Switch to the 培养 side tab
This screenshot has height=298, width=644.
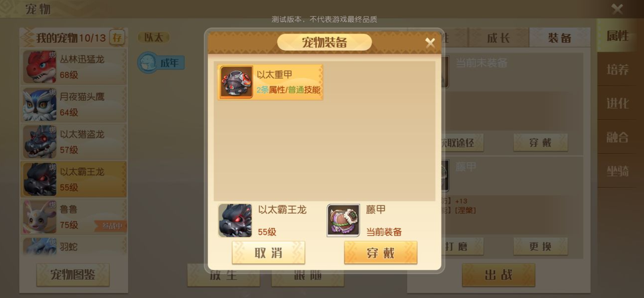pyautogui.click(x=617, y=70)
